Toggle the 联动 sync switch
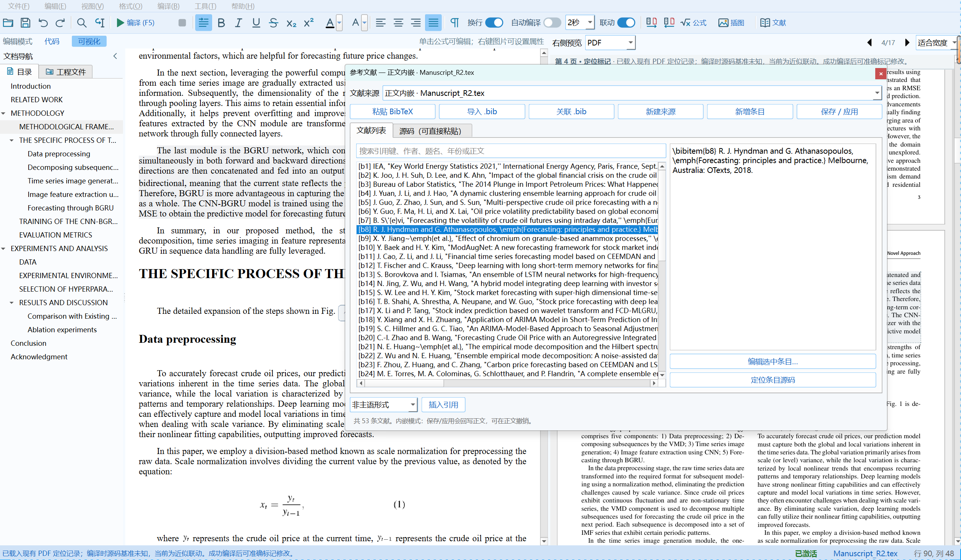This screenshot has width=961, height=560. pos(626,23)
